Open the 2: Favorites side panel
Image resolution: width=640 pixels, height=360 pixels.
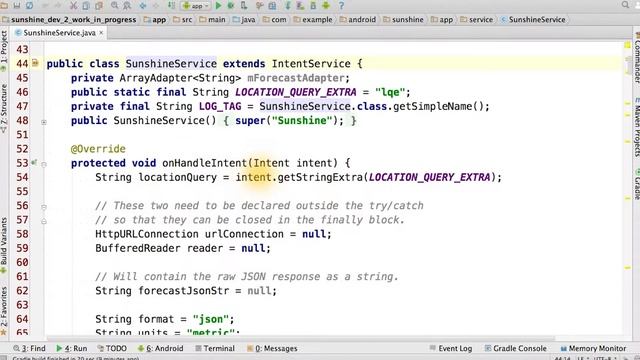coord(4,310)
